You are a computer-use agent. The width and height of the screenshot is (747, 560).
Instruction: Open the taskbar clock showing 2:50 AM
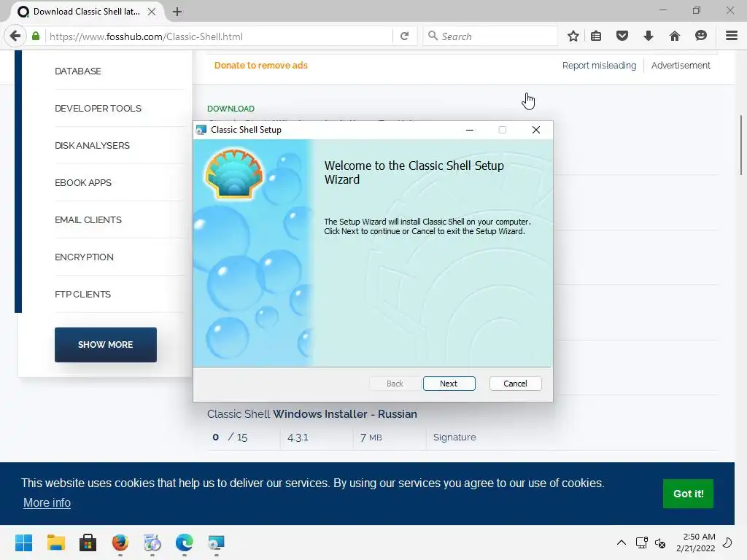695,542
